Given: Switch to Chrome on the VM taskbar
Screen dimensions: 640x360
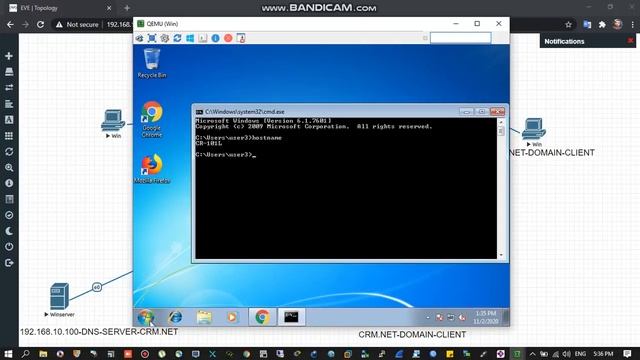Looking at the screenshot, I should tap(262, 317).
